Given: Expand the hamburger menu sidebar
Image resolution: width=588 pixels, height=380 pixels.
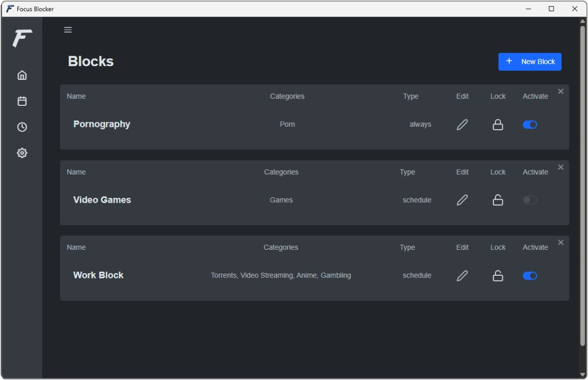Looking at the screenshot, I should click(68, 30).
